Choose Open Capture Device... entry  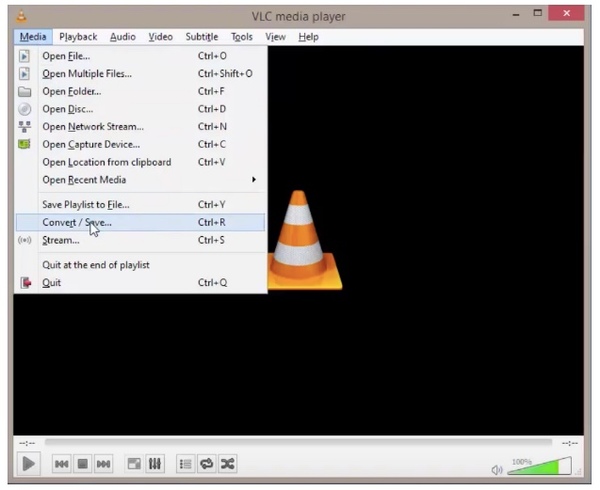140,144
